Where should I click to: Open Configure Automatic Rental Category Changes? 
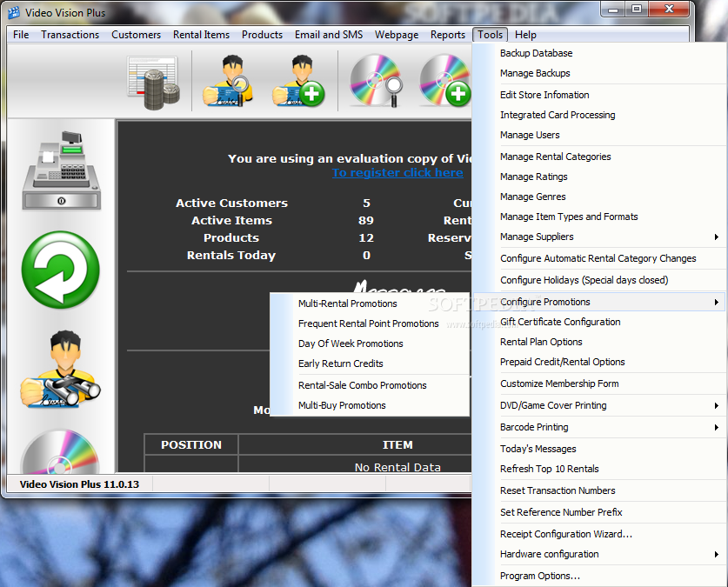click(x=599, y=258)
